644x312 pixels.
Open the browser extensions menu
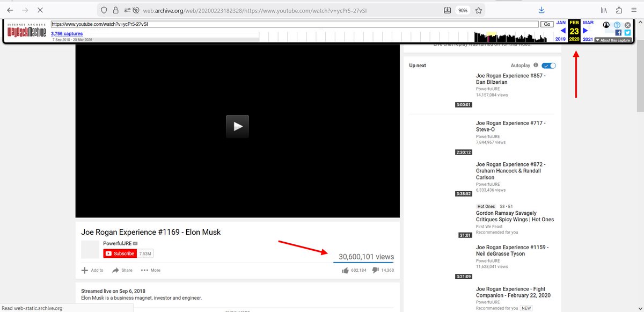coord(619,10)
